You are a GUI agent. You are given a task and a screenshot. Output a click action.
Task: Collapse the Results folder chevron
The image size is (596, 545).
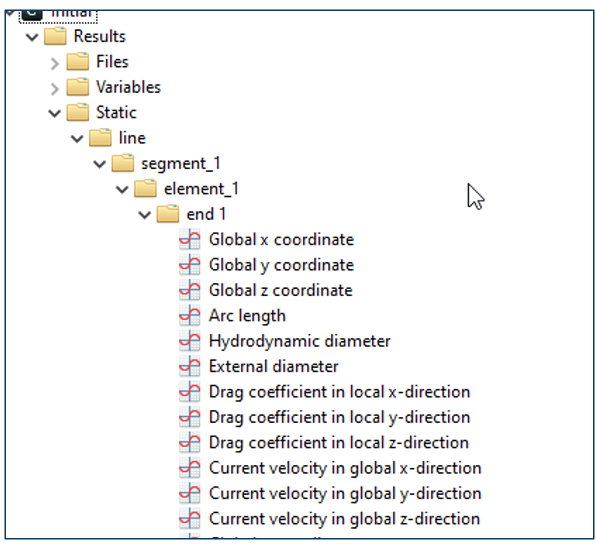[32, 37]
